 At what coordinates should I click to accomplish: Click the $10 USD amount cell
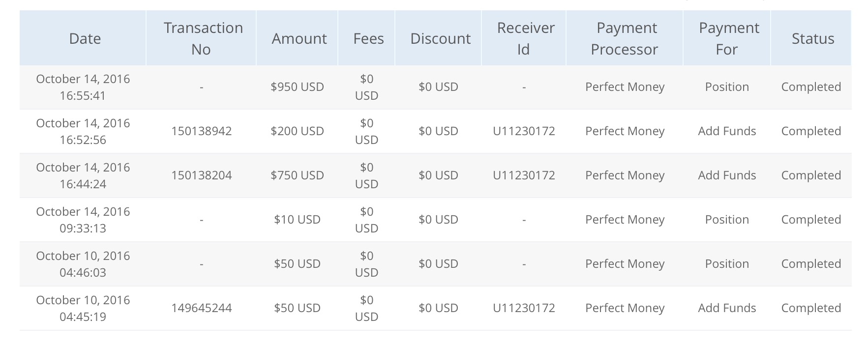(x=297, y=220)
